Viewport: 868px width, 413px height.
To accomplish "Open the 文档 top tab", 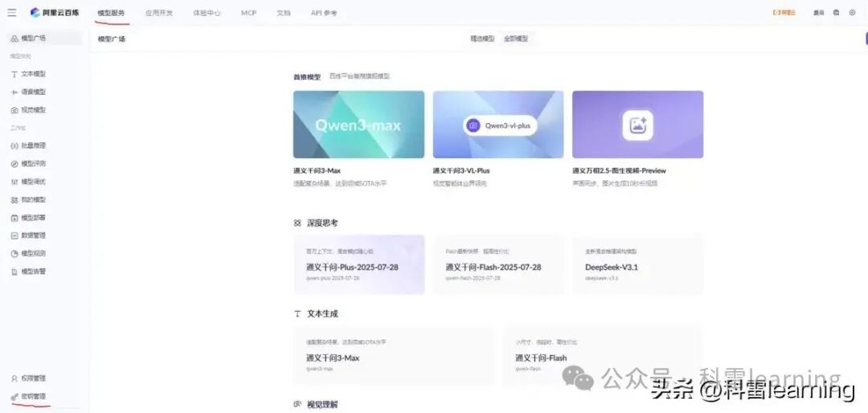I will [x=284, y=13].
